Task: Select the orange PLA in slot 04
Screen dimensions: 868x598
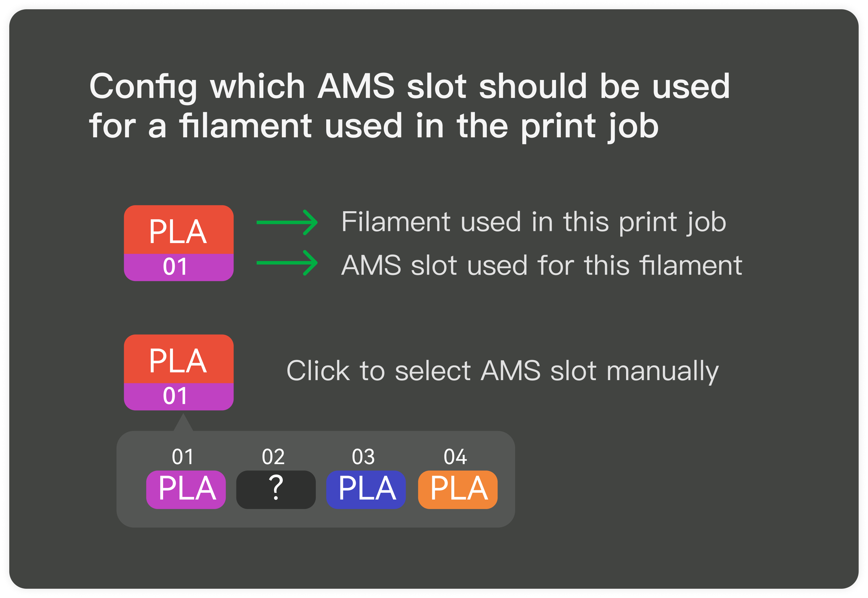Action: (x=458, y=490)
